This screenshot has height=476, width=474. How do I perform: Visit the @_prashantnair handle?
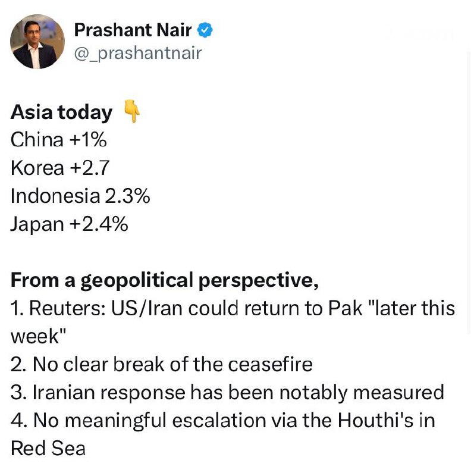coord(138,54)
